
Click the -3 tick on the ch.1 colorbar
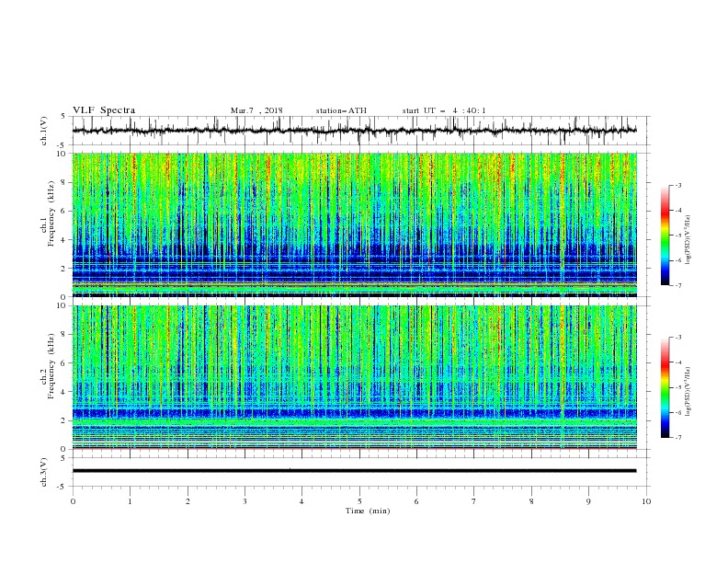click(678, 185)
